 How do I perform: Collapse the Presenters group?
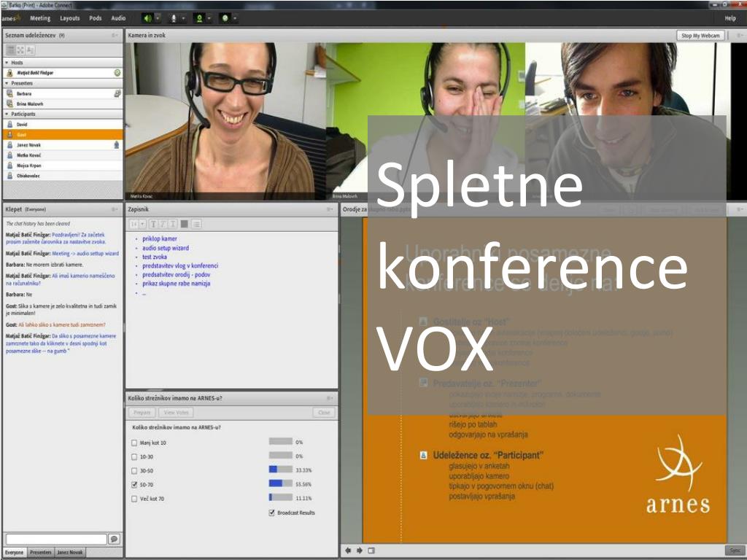7,83
